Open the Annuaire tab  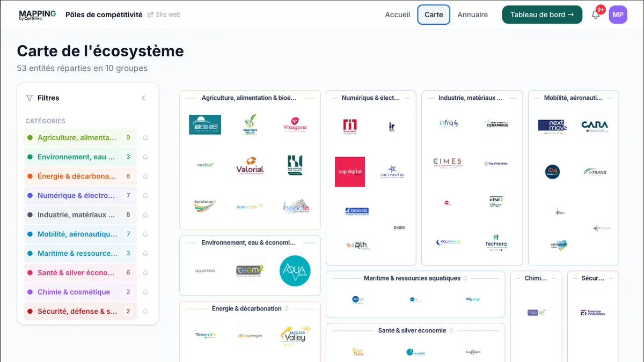(473, 15)
